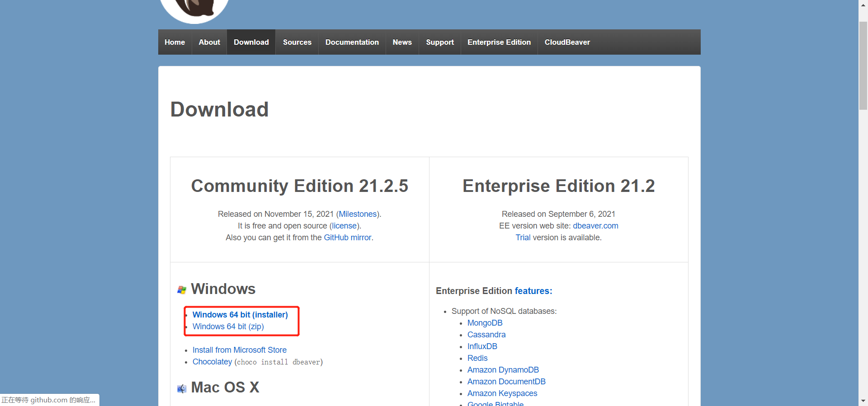Click the Mac OS X finder icon

(x=182, y=388)
